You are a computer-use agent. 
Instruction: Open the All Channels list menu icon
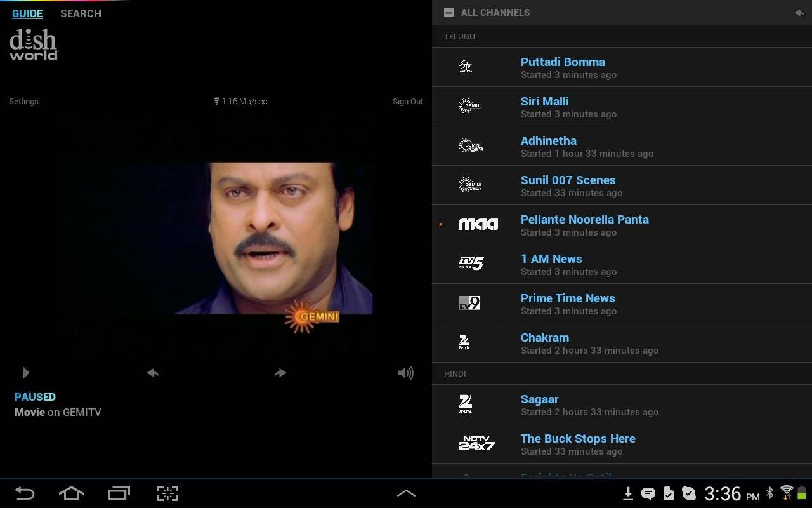click(x=449, y=13)
